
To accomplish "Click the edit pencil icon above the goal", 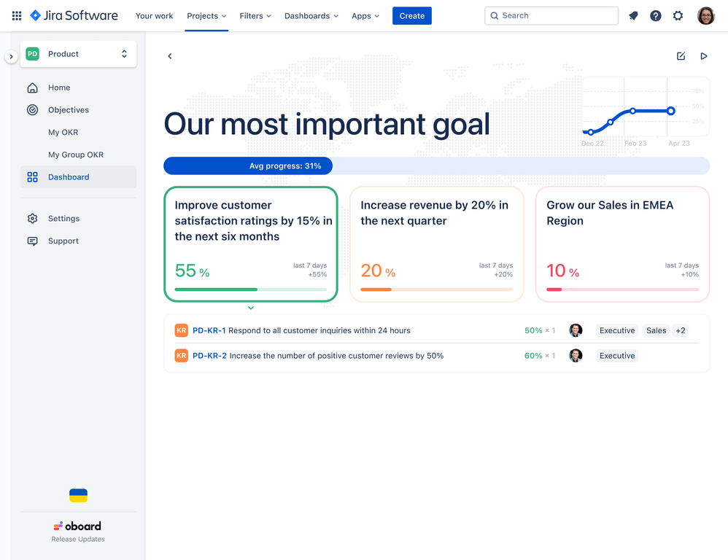I will click(x=681, y=55).
